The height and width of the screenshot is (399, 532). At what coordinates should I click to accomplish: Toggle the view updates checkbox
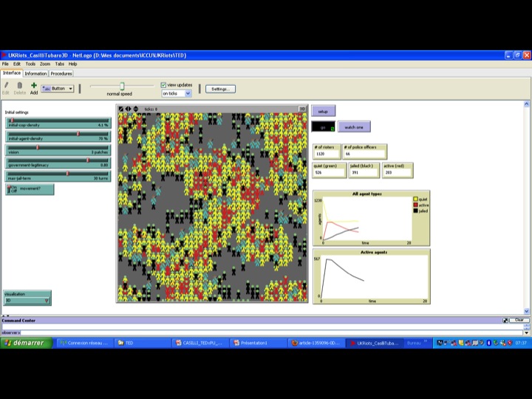point(163,85)
